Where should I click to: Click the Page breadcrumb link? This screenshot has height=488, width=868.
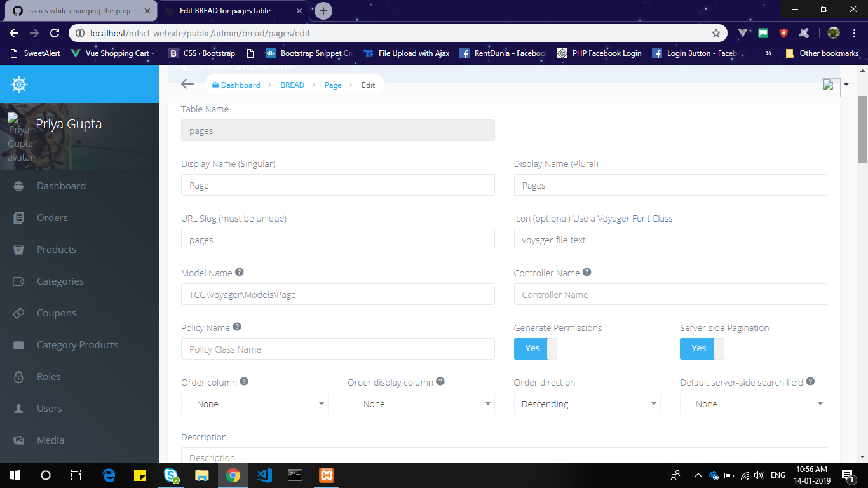(333, 85)
